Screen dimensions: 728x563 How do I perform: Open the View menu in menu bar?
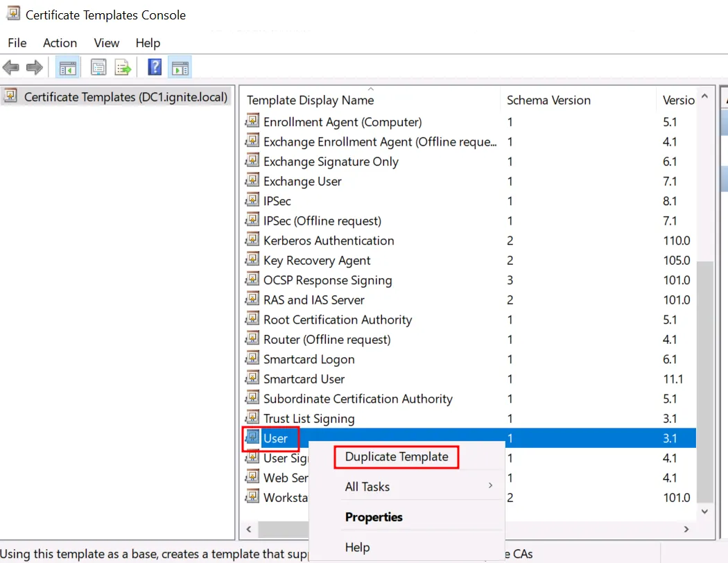pyautogui.click(x=107, y=43)
